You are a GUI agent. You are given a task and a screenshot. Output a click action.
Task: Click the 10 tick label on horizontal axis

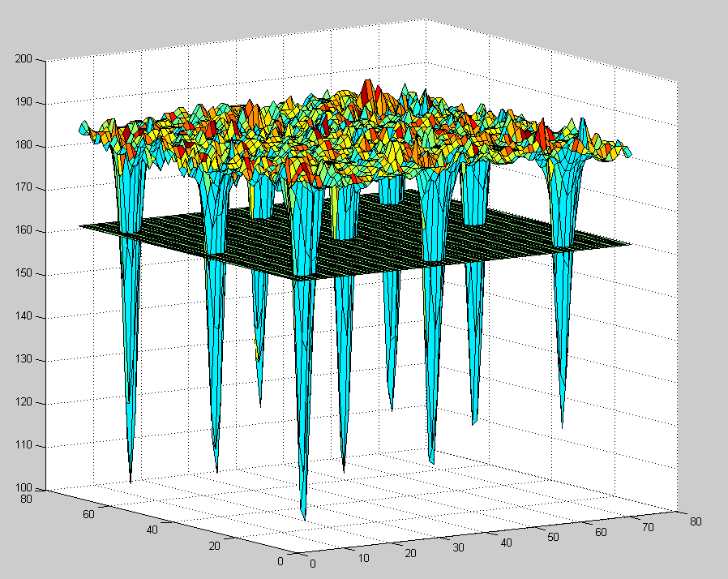tap(363, 559)
